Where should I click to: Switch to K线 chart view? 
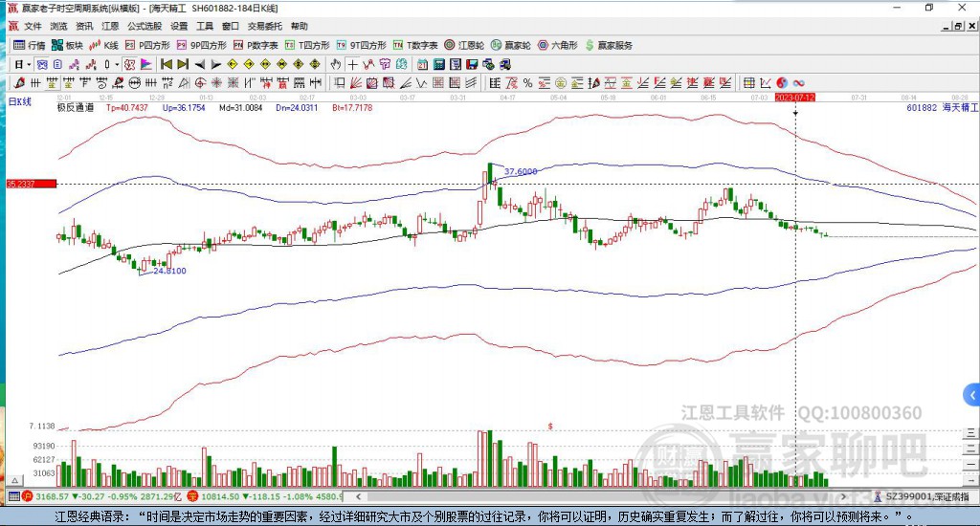pos(103,45)
